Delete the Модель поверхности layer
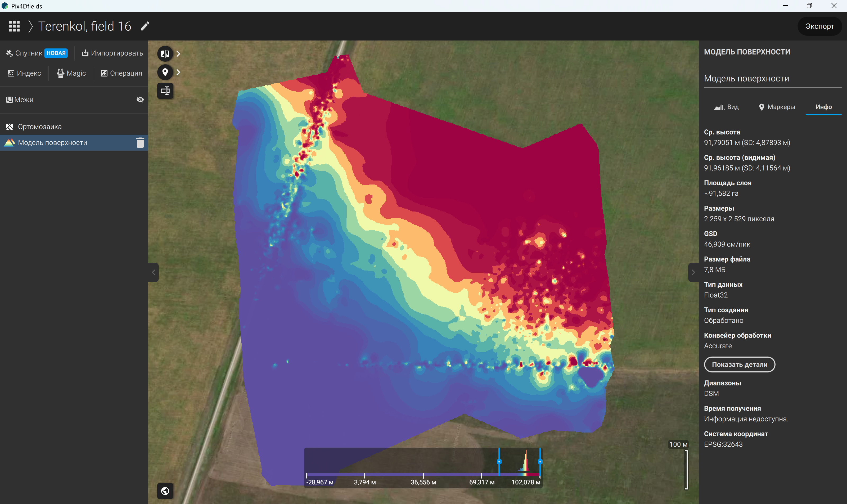 [x=140, y=143]
